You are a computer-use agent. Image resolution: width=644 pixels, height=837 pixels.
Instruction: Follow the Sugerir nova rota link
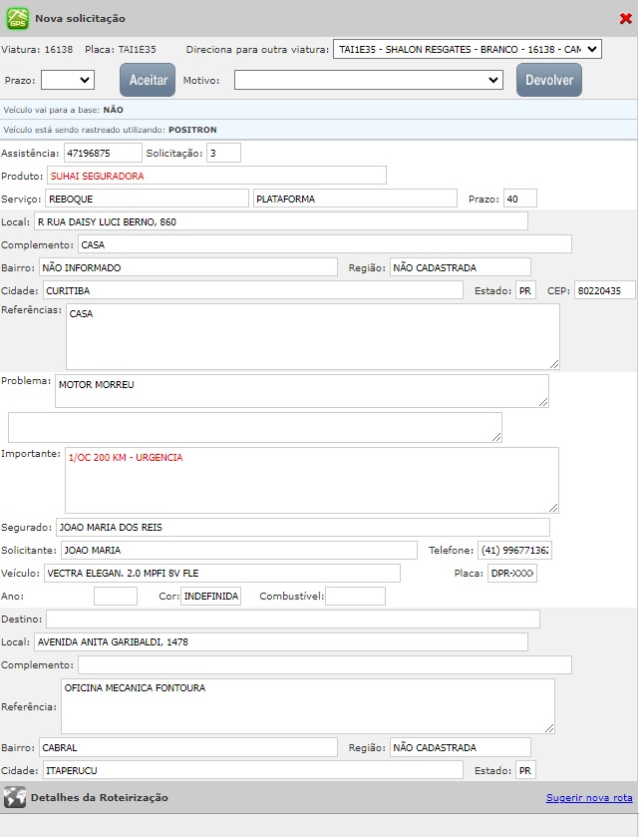pyautogui.click(x=588, y=798)
